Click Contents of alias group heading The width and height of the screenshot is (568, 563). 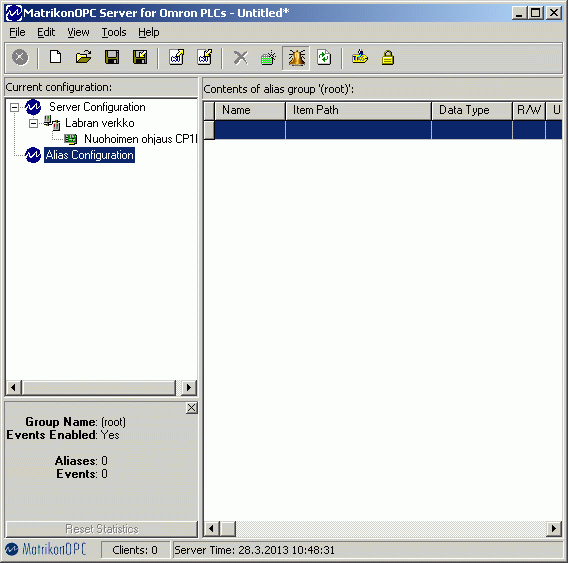tap(279, 89)
